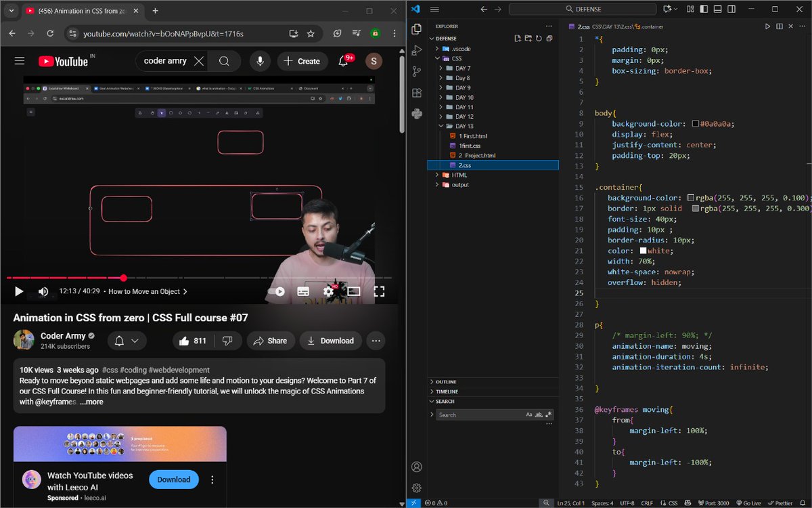This screenshot has height=508, width=812.
Task: Click New Folder icon in DEFENSE explorer
Action: point(528,39)
